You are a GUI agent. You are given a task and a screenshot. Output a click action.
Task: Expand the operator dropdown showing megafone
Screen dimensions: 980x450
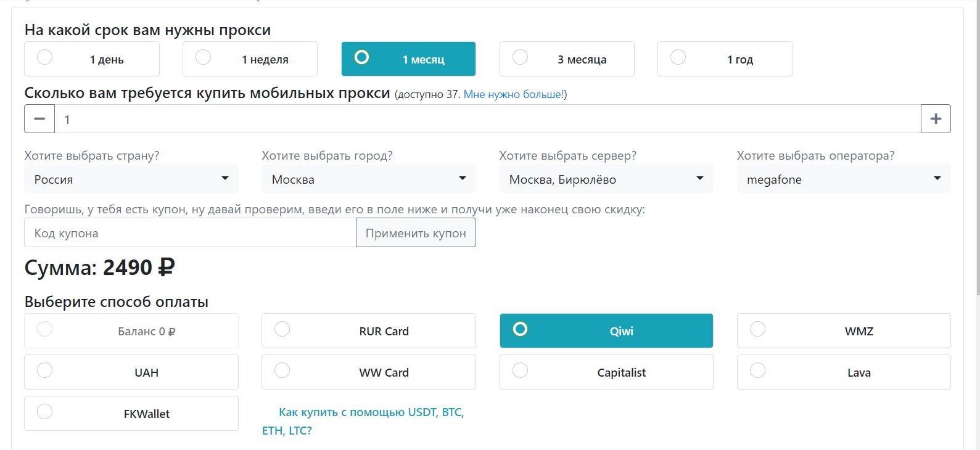pos(843,179)
